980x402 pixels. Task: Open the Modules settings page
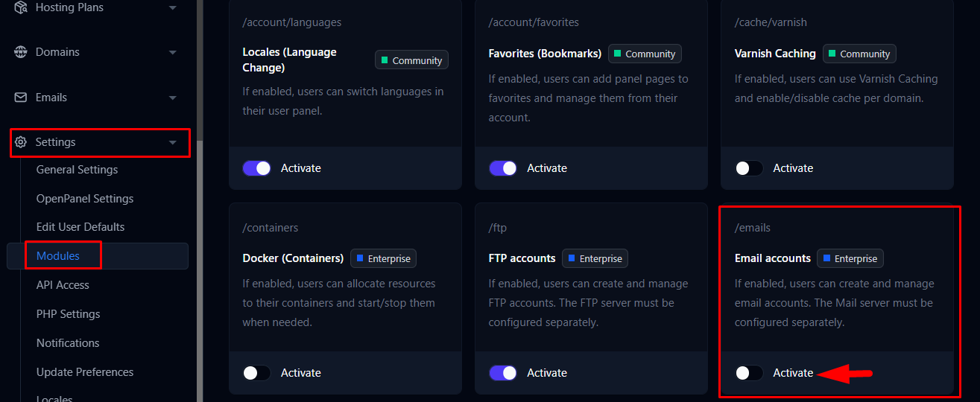58,256
